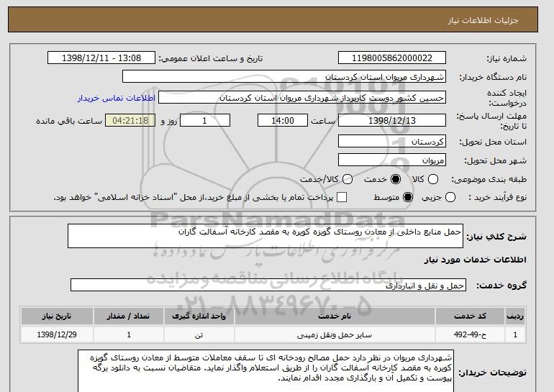Click the general need description text box
The image size is (554, 392).
(265, 236)
